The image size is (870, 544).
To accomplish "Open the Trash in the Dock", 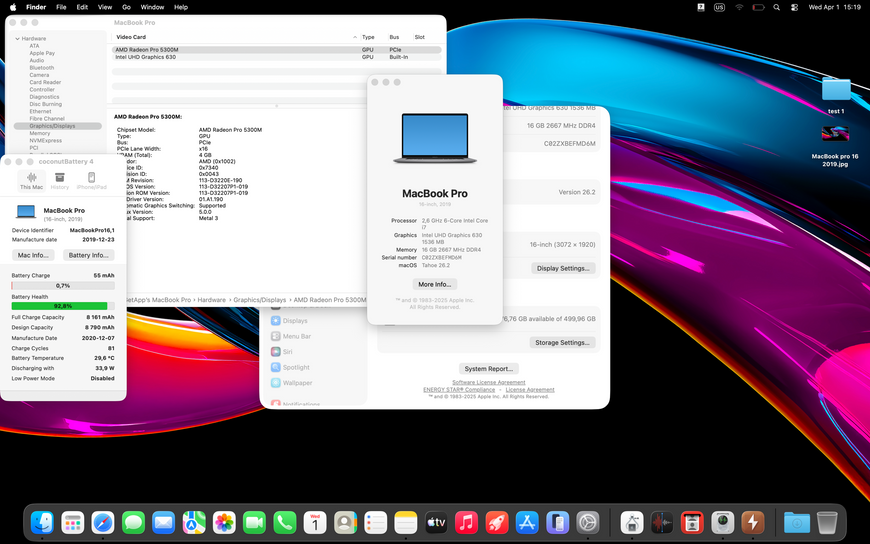I will (x=827, y=522).
